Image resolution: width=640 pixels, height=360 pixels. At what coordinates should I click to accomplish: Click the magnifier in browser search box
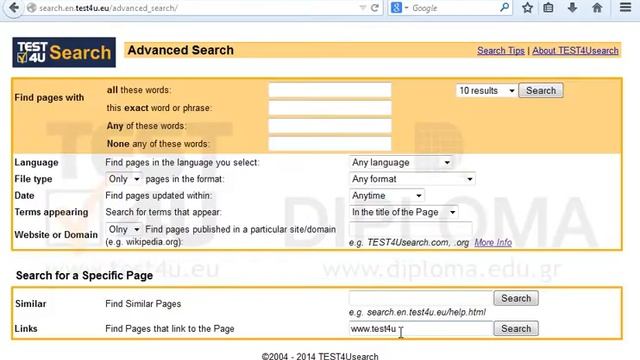pos(504,7)
